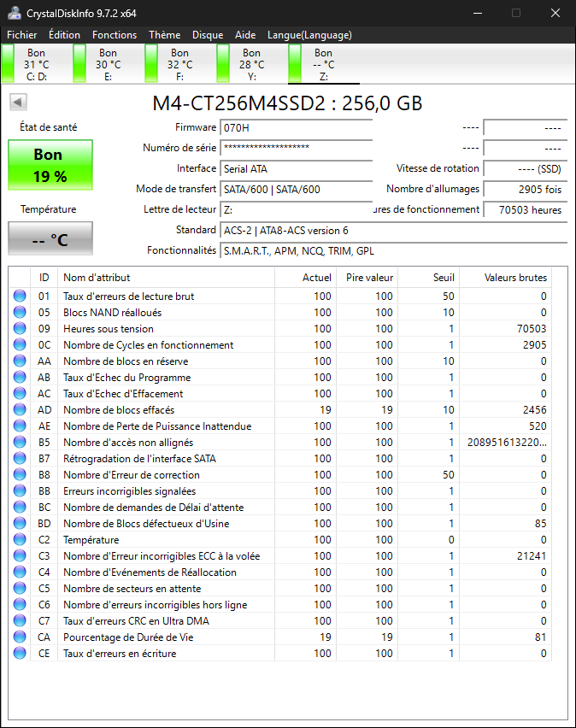
Task: Click status circle for attribute BC row
Action: pyautogui.click(x=20, y=507)
